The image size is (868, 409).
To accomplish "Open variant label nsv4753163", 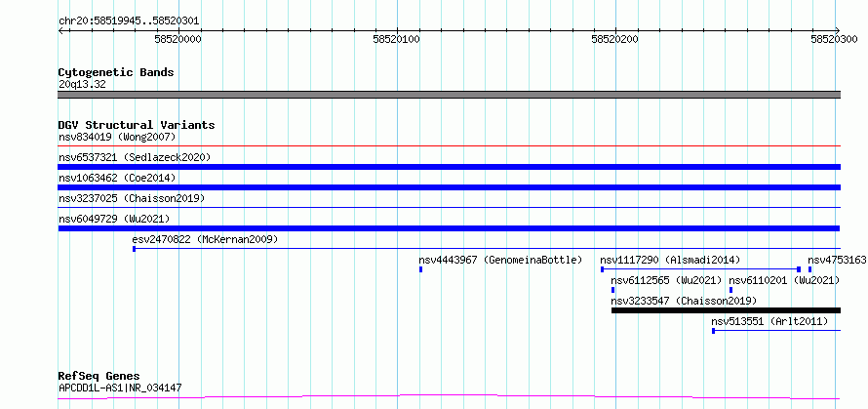I will (837, 260).
